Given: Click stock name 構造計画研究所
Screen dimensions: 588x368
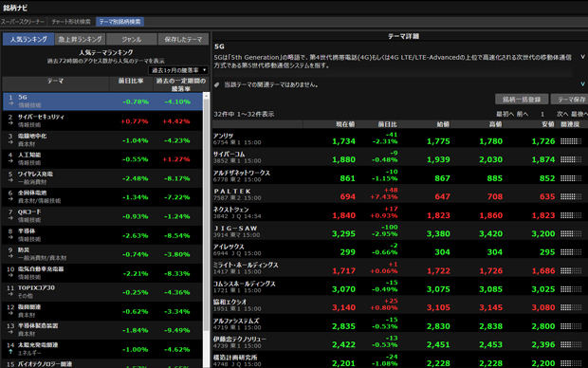Looking at the screenshot, I should point(235,358).
